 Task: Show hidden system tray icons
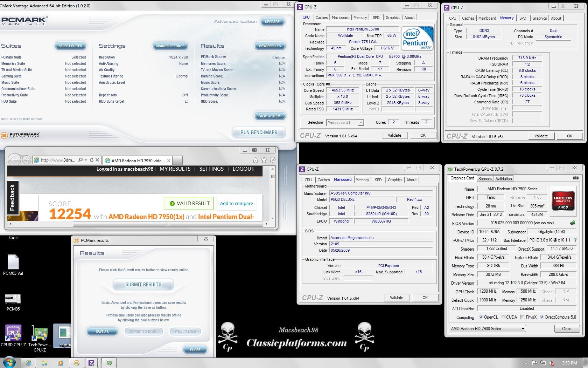(x=526, y=363)
